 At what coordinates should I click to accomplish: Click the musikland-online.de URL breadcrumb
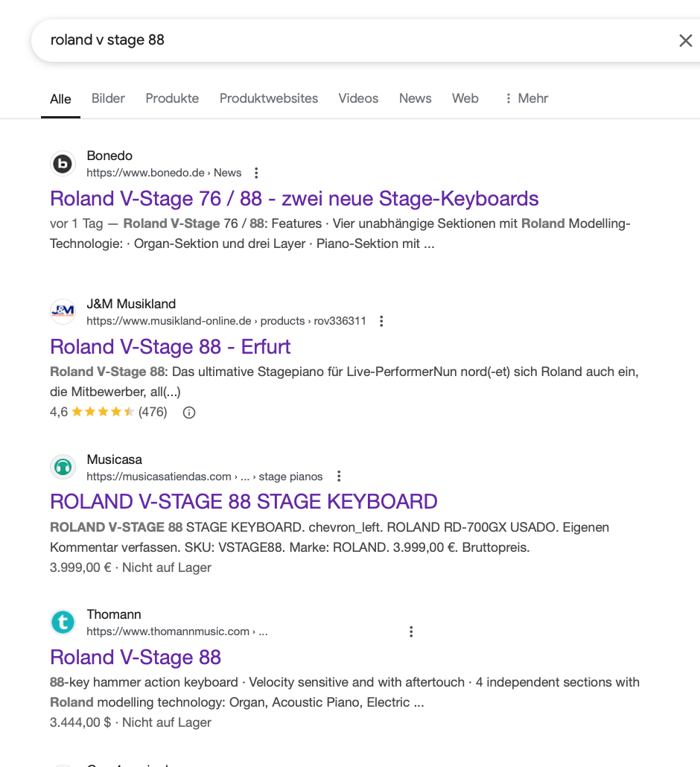[x=226, y=321]
